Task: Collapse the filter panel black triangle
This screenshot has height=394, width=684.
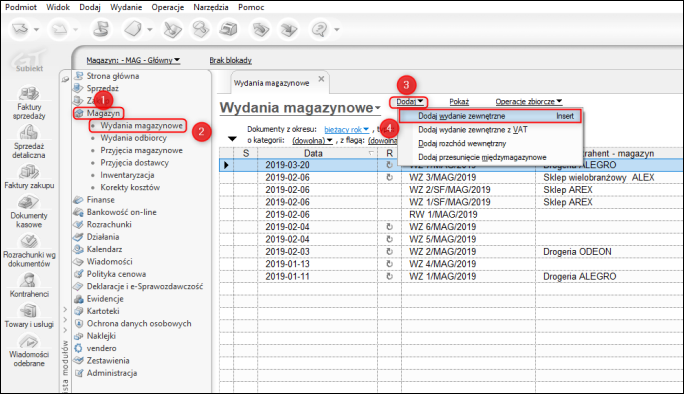Action: [232, 139]
